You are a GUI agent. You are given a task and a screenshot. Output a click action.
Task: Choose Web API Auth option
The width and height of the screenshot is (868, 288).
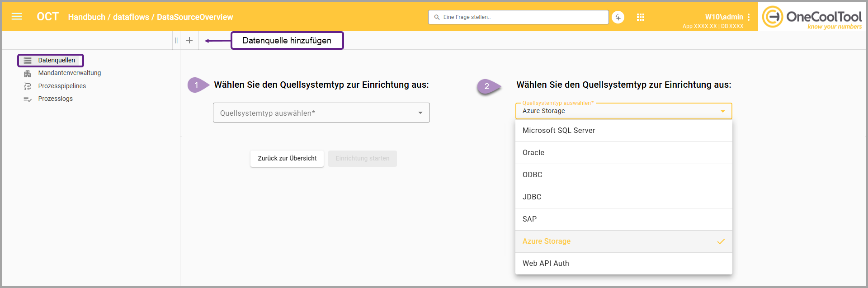(x=623, y=264)
